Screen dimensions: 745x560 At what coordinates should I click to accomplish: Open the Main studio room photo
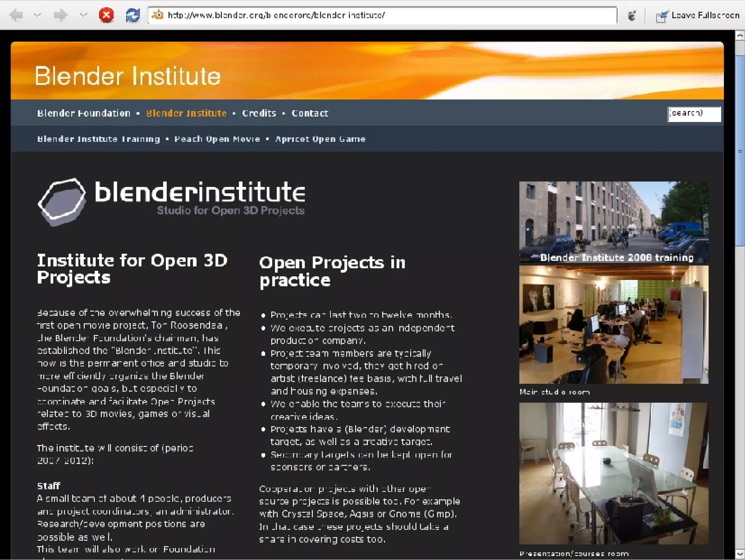click(x=614, y=325)
